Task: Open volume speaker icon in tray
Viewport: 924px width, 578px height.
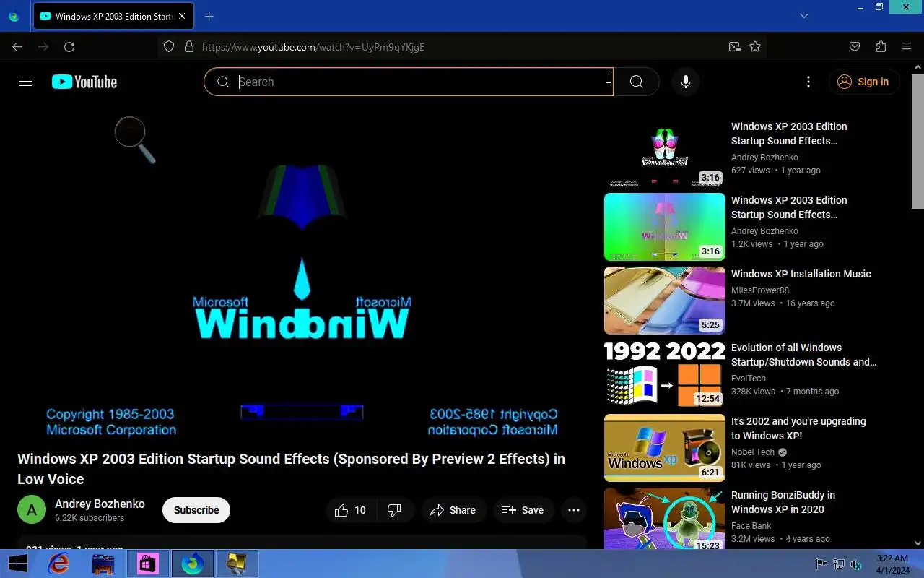Action: tap(856, 564)
